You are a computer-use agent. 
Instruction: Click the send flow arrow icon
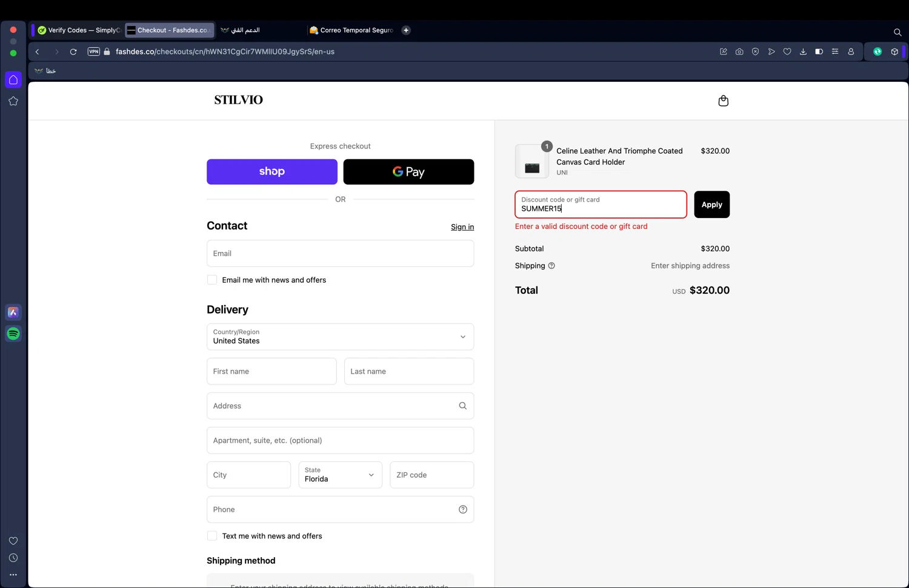pyautogui.click(x=771, y=52)
